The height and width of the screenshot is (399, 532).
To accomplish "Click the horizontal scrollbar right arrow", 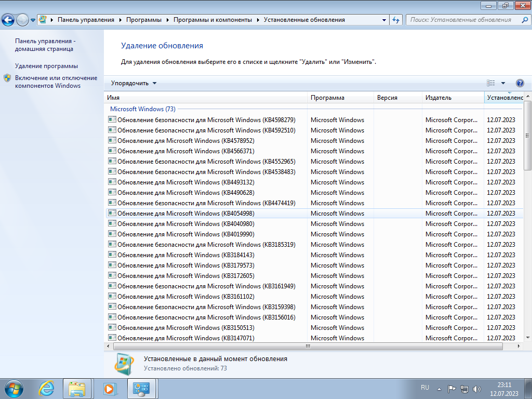I will coord(519,346).
